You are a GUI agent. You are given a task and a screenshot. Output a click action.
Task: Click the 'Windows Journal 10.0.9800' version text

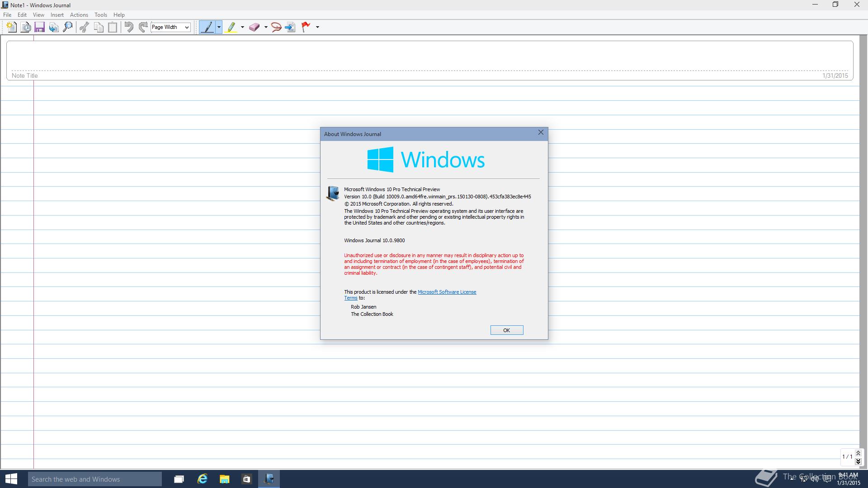(374, 240)
